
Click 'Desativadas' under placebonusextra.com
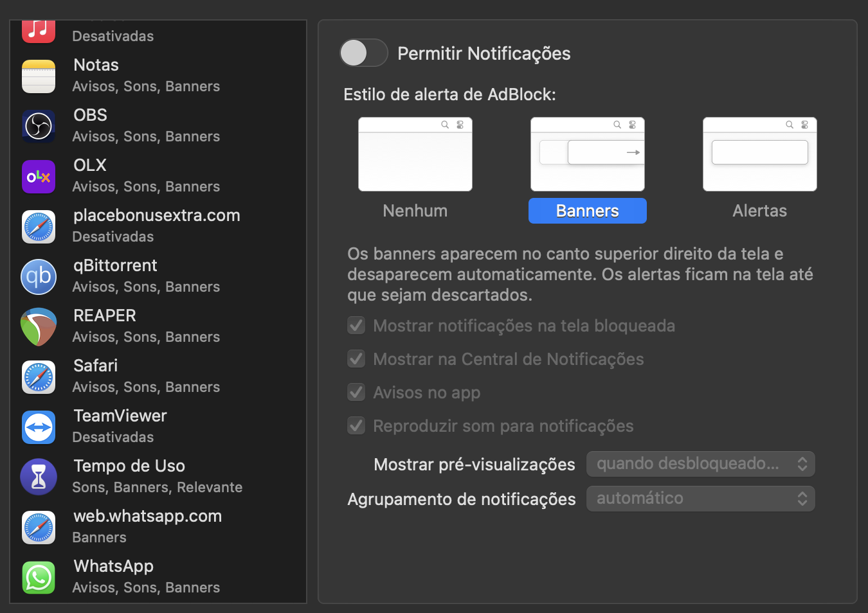coord(113,236)
